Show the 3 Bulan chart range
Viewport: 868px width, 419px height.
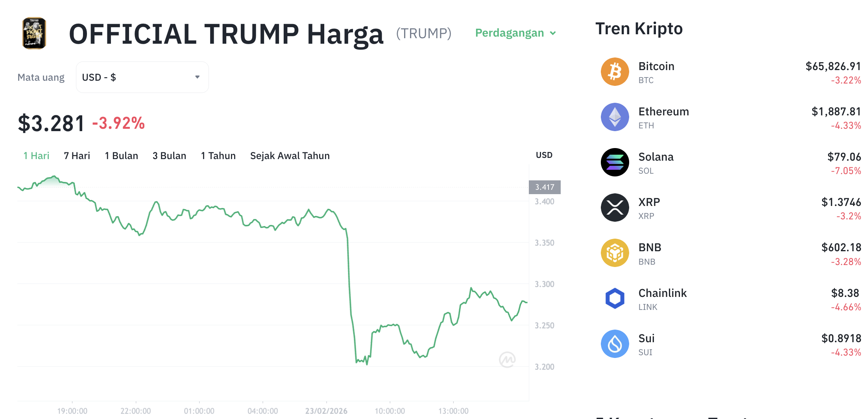pyautogui.click(x=169, y=156)
